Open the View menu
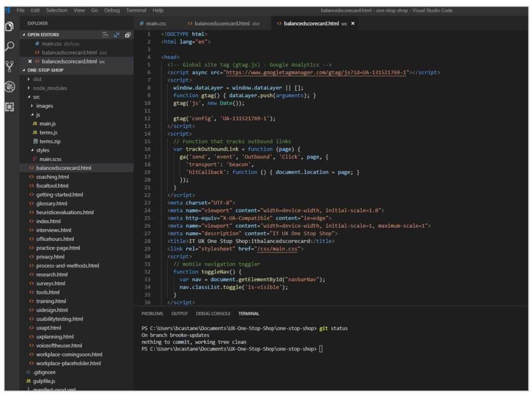 (79, 10)
